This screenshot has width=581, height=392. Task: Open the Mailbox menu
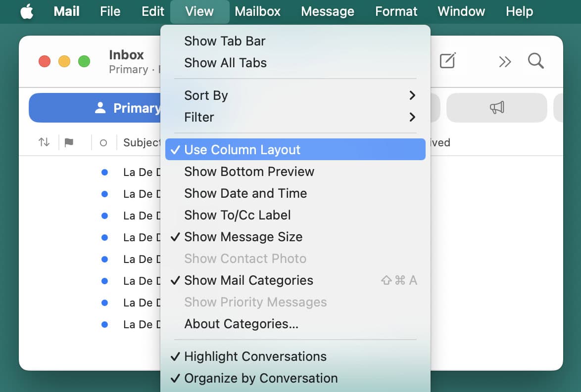tap(257, 11)
